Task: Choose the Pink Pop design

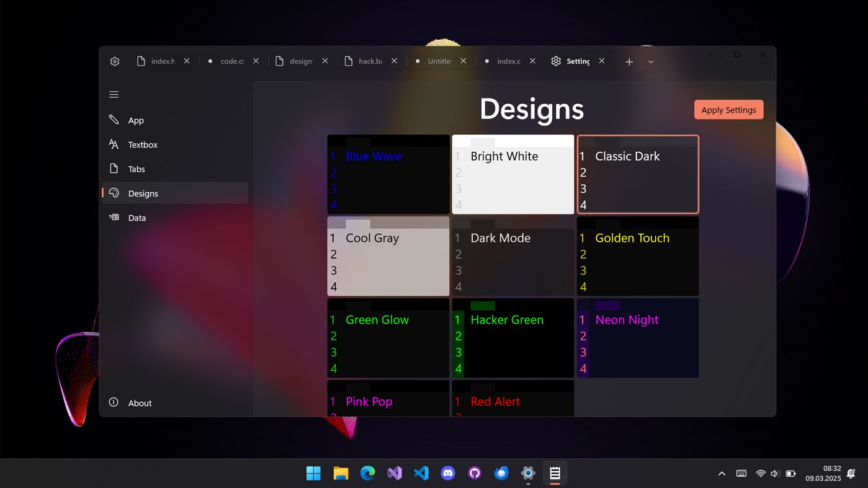Action: 388,398
